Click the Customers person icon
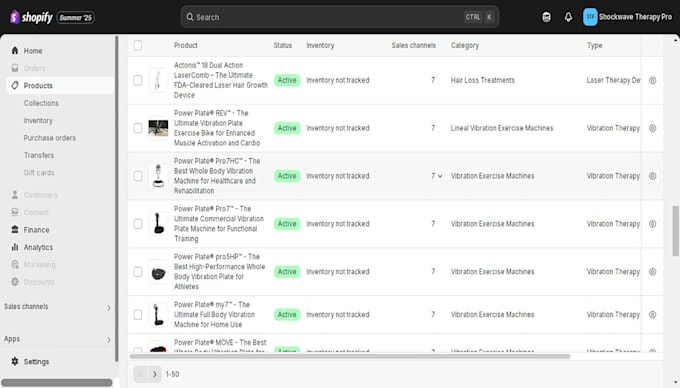 click(x=15, y=195)
